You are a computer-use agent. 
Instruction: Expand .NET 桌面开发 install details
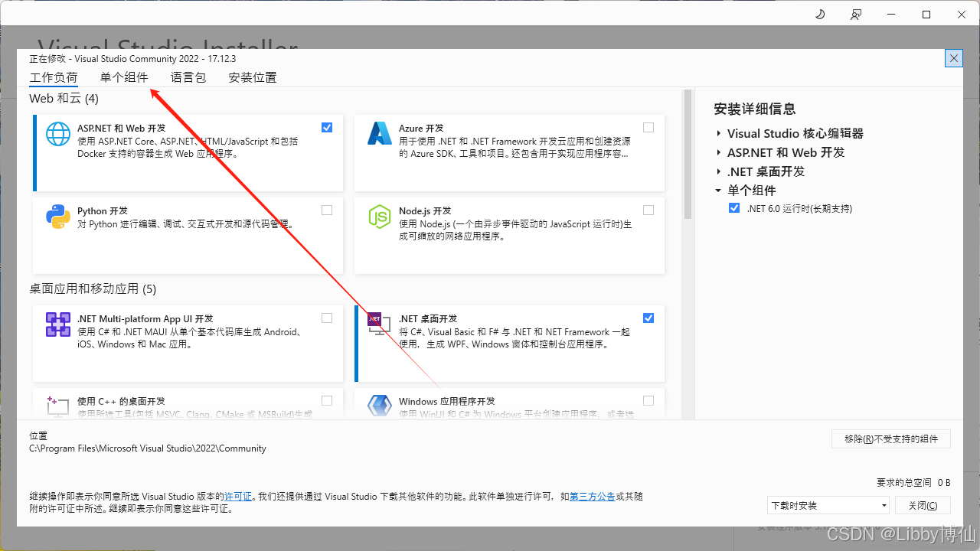tap(719, 171)
